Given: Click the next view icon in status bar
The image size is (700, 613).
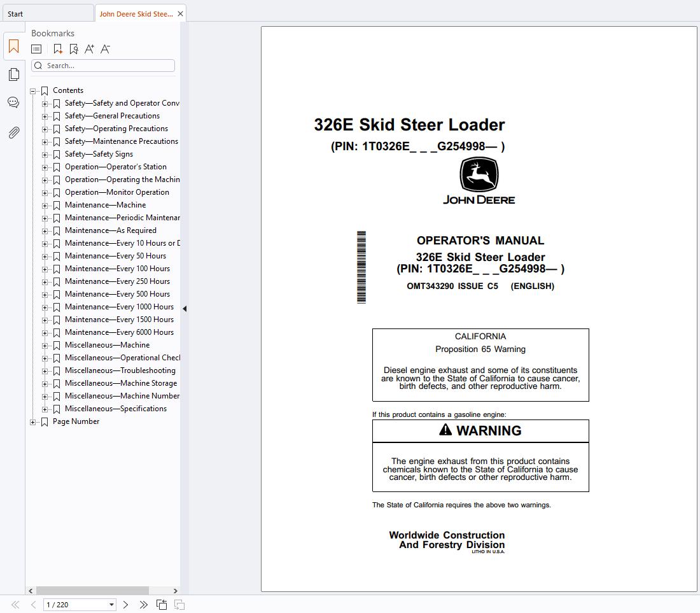Looking at the screenshot, I should (179, 605).
